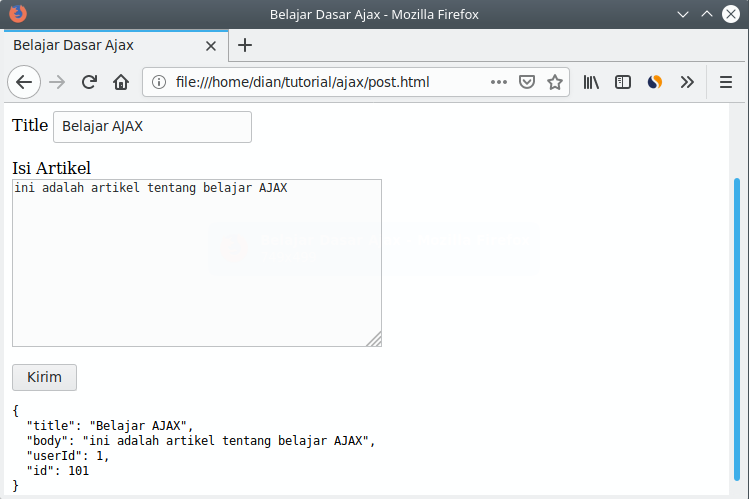Click the "userId": 1 JSON line

68,456
